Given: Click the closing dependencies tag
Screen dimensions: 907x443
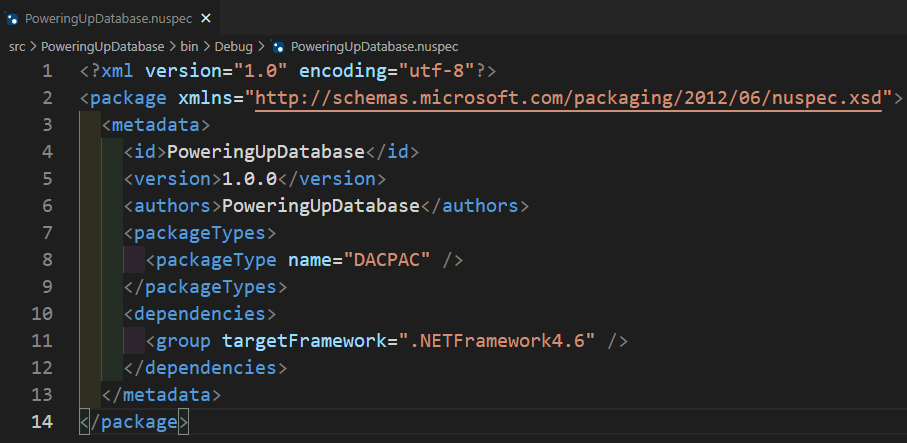Looking at the screenshot, I should (x=205, y=368).
